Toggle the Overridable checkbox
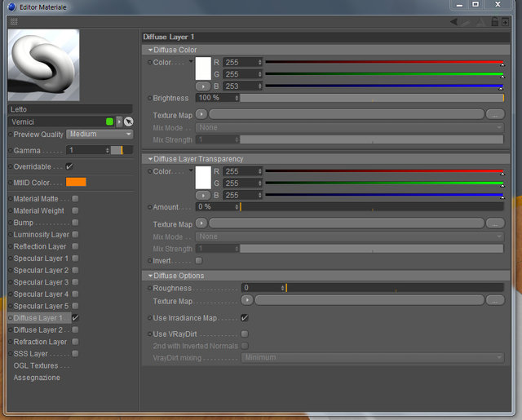Screen dimensions: 522x420 pos(69,166)
